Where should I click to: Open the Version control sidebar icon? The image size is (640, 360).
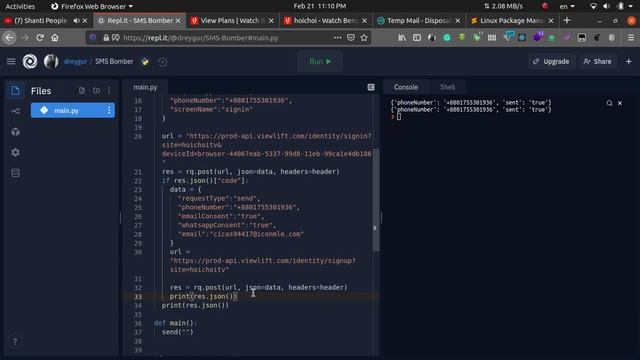point(16,111)
